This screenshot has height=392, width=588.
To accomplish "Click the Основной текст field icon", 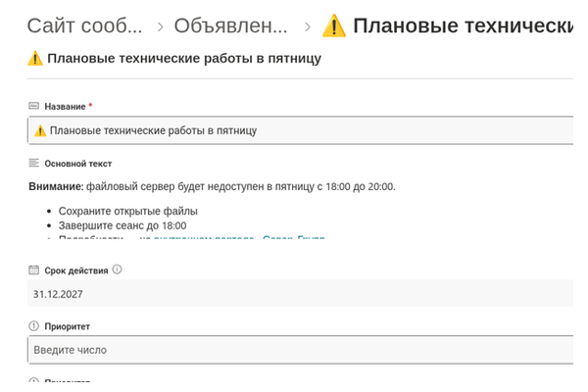I will coord(33,163).
